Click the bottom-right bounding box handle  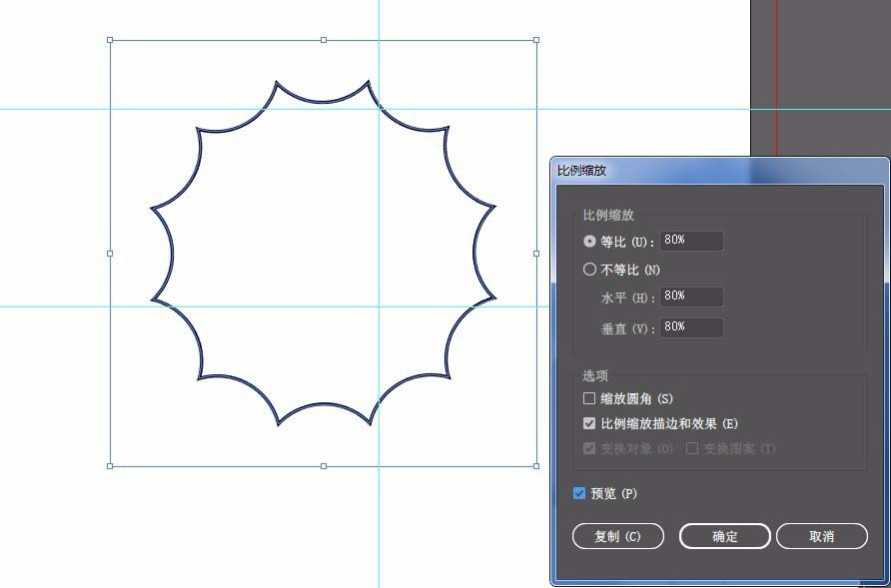[536, 466]
